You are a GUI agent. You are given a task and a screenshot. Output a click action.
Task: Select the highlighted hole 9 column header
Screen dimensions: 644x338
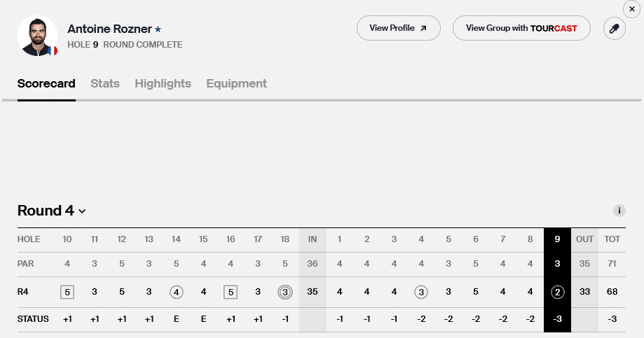coord(557,239)
